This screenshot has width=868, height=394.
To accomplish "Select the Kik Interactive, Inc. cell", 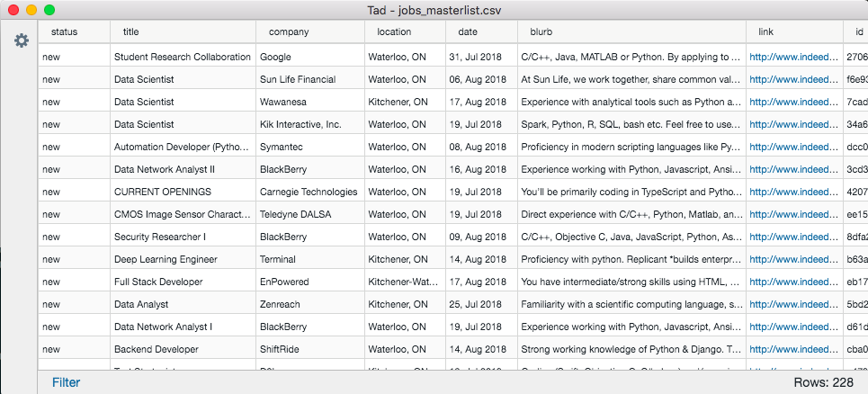I will tap(310, 124).
